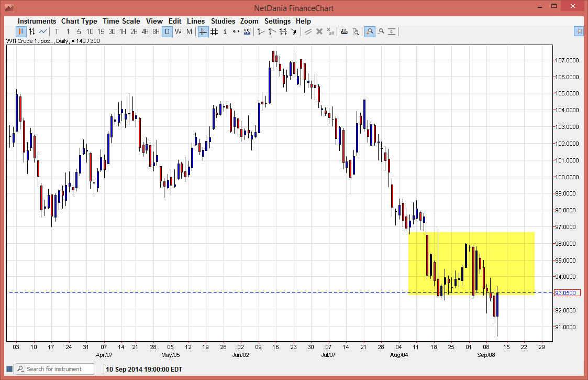Activate the crosshair cursor tool
Screen dimensions: 588x380
(203, 31)
